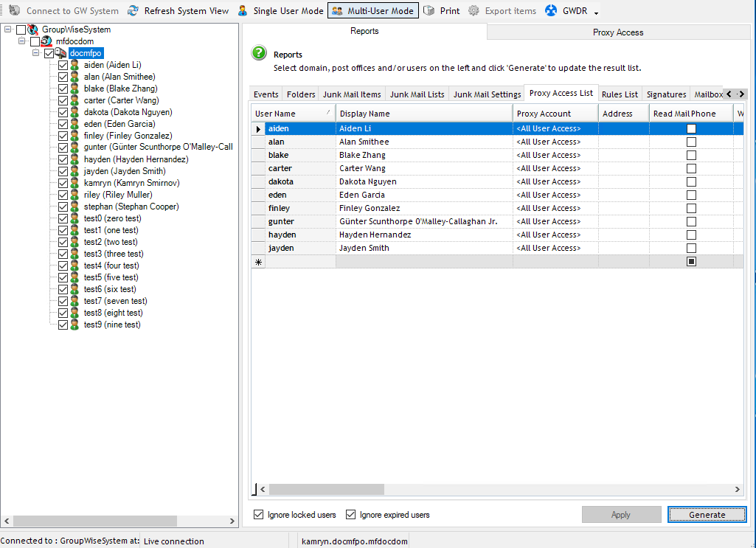Click the Connect to GW System icon
The width and height of the screenshot is (756, 548).
click(15, 10)
